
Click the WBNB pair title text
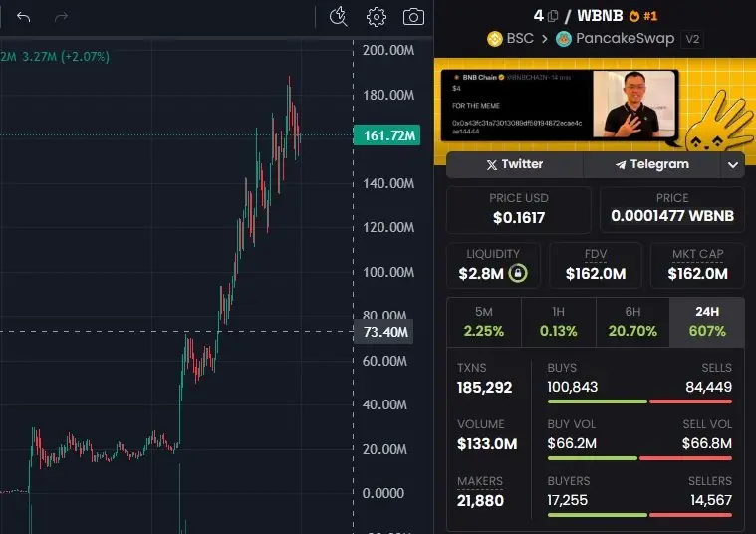[x=600, y=16]
